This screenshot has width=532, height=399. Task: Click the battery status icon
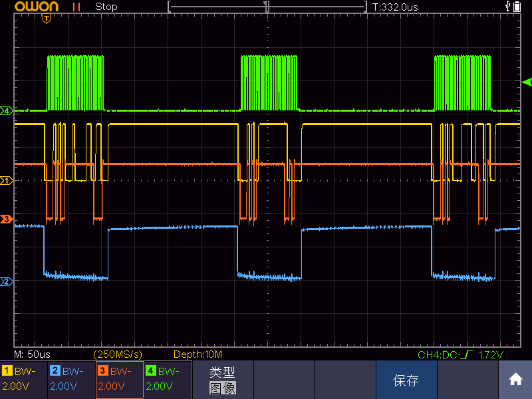(517, 7)
